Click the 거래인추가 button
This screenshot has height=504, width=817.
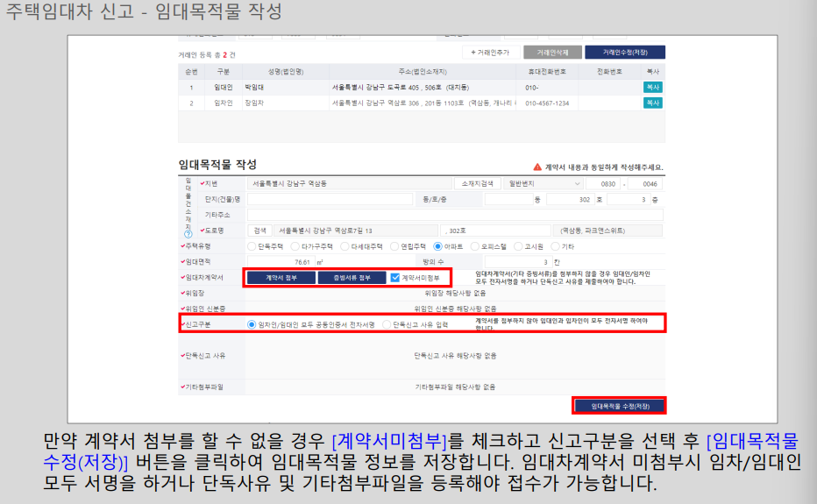click(x=490, y=52)
